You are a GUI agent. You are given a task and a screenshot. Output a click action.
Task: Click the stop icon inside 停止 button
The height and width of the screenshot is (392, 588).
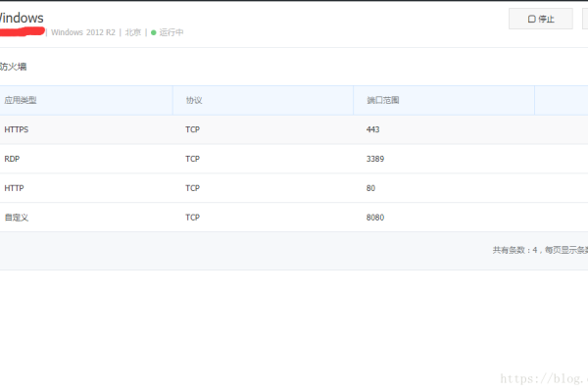click(x=531, y=19)
